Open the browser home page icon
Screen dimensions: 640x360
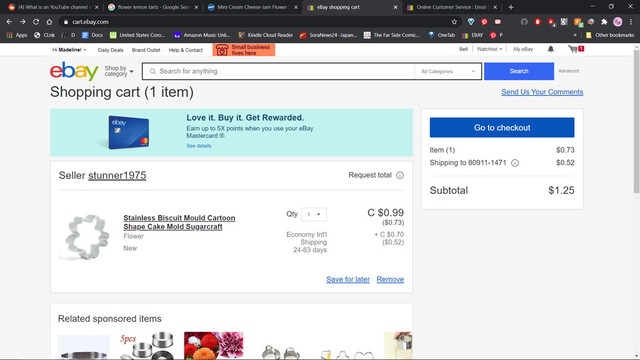coord(49,22)
